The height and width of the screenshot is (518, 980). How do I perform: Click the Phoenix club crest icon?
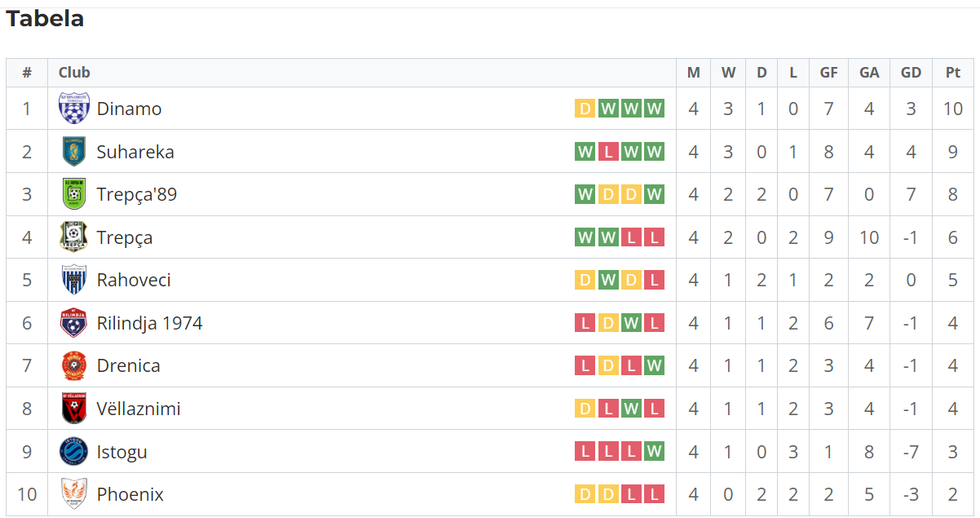click(74, 494)
